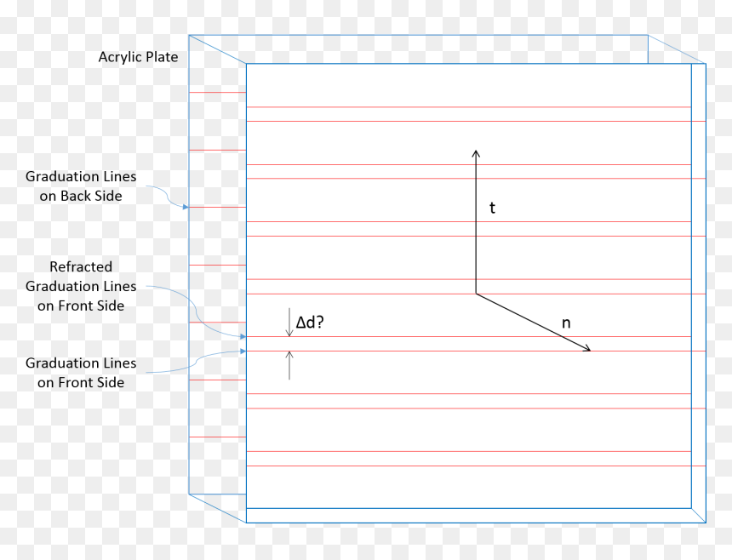Click the "Refracted Graduation Lines on Front Side" label

click(x=81, y=286)
